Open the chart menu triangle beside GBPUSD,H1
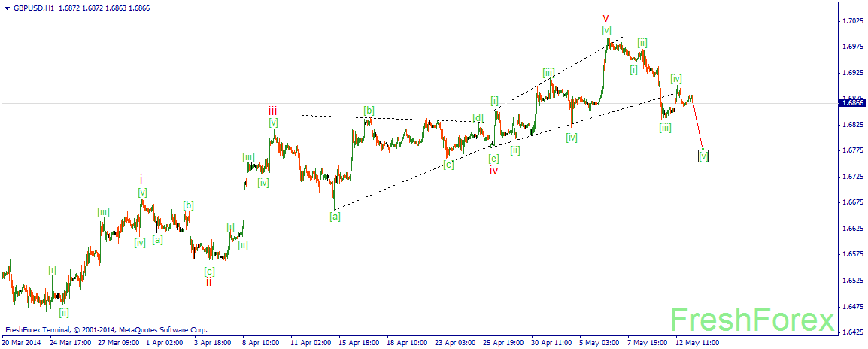 (8, 8)
